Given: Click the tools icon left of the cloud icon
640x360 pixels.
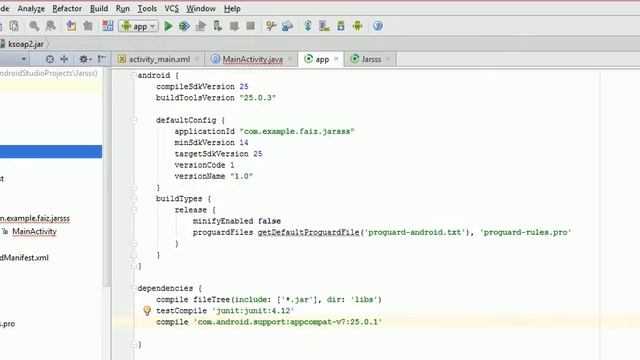Looking at the screenshot, I should click(271, 26).
